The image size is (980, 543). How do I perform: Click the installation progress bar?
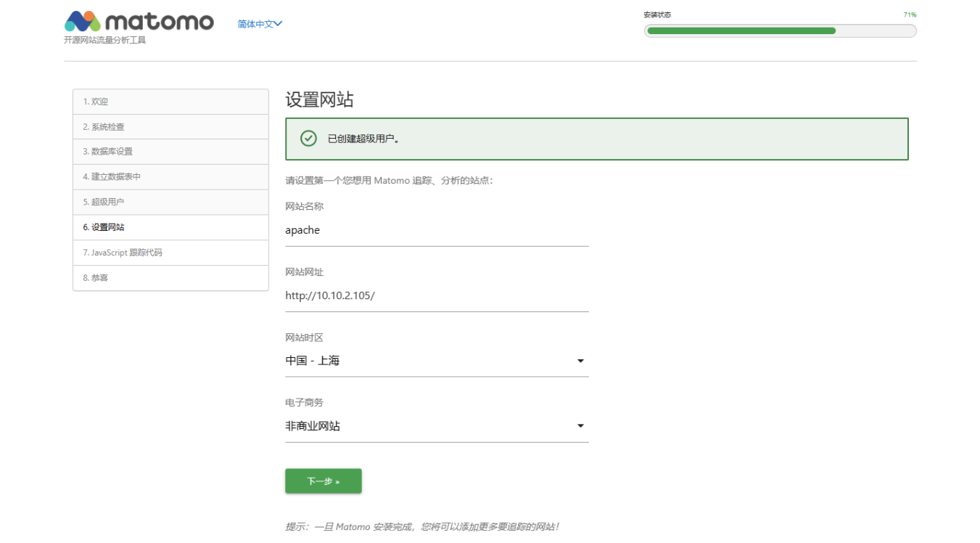pos(780,30)
